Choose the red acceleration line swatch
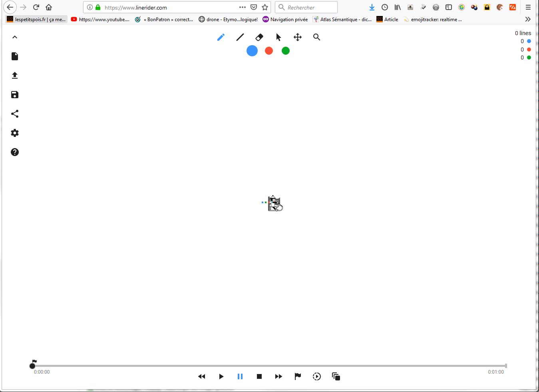This screenshot has height=392, width=539. click(x=269, y=51)
